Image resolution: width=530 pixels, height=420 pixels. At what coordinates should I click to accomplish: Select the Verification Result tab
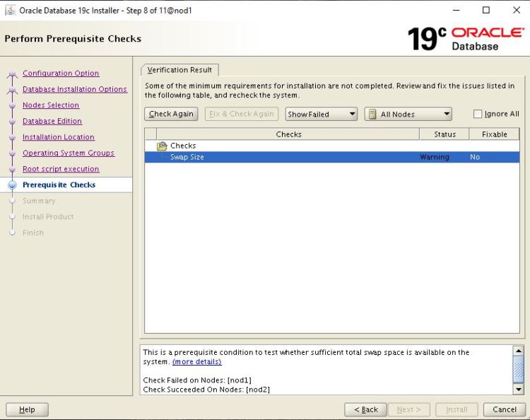[179, 70]
